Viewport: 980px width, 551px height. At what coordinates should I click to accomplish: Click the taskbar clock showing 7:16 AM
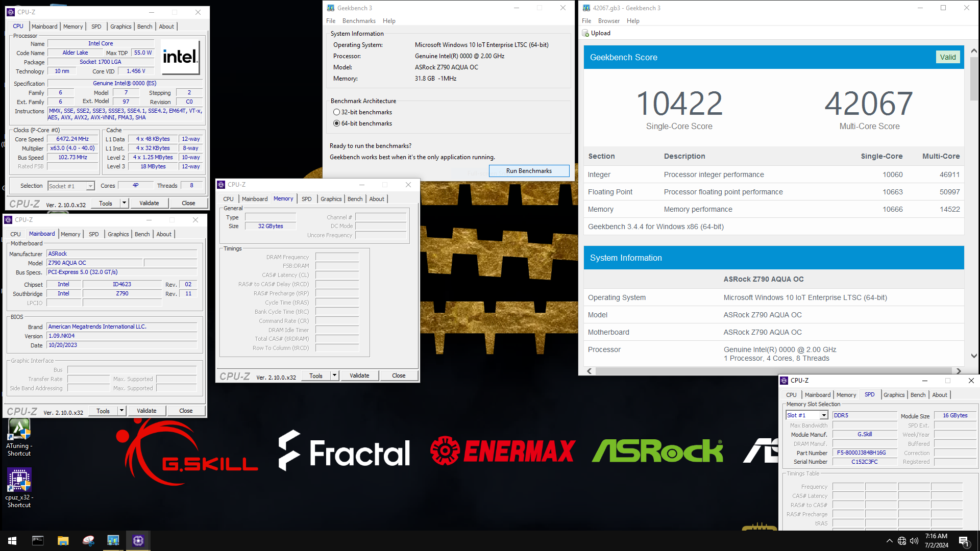(937, 541)
